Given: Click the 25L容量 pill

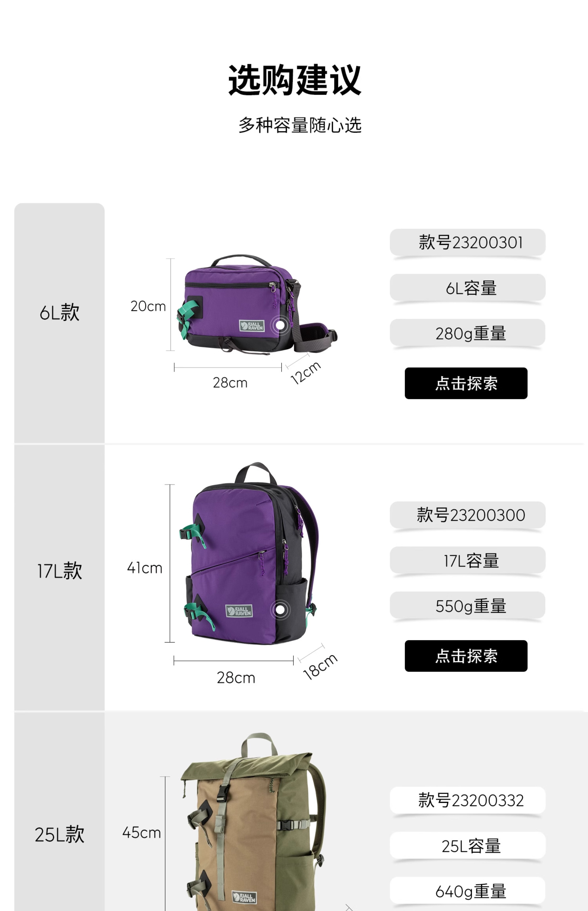Looking at the screenshot, I should pyautogui.click(x=468, y=845).
